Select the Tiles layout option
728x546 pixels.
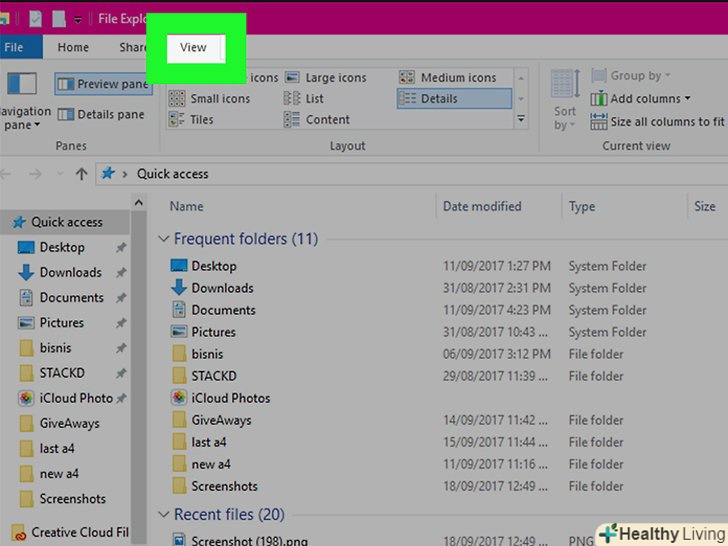[191, 119]
